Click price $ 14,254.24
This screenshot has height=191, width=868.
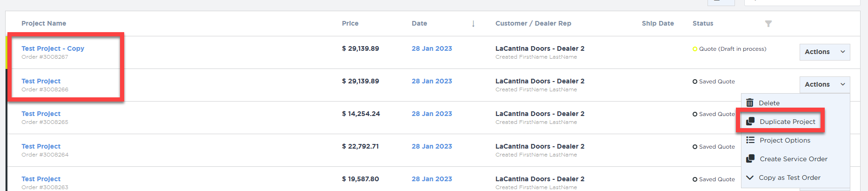pyautogui.click(x=361, y=114)
